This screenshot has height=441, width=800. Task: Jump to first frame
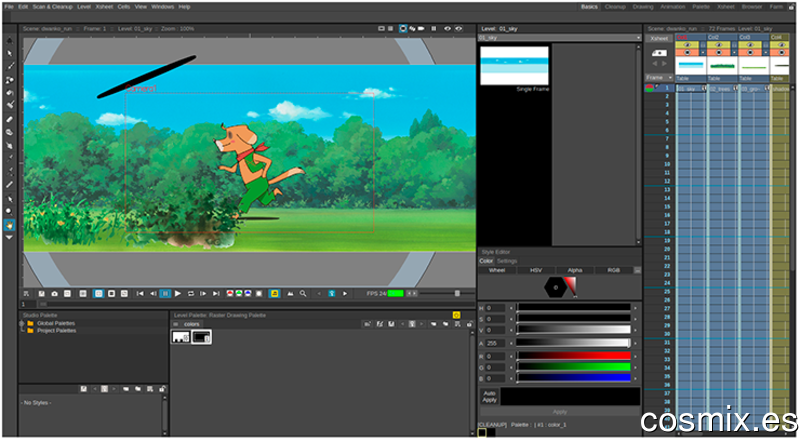click(140, 293)
